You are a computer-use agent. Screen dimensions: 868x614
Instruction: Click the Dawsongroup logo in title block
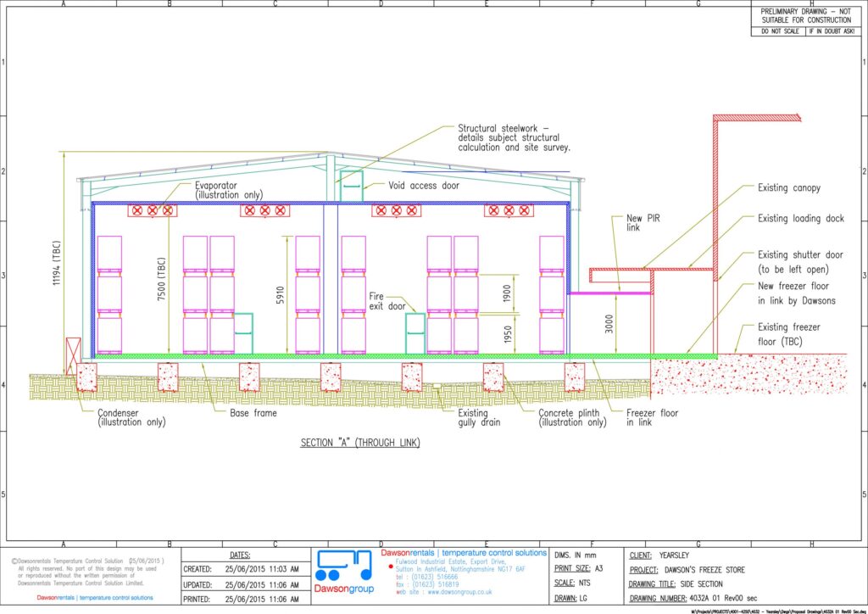pyautogui.click(x=343, y=573)
